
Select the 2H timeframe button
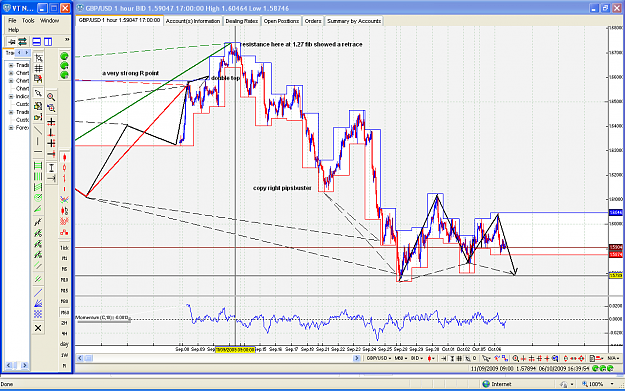click(64, 323)
